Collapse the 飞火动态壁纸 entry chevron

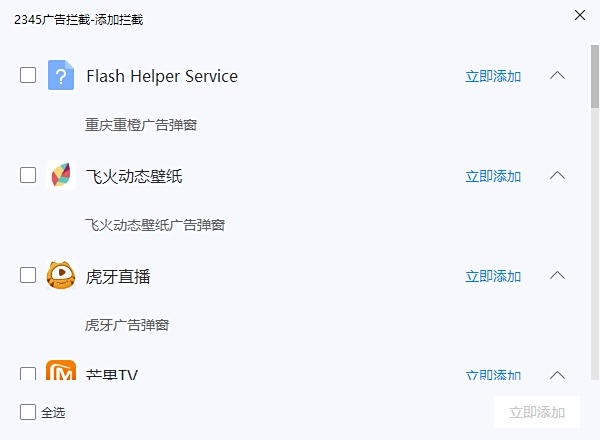point(558,175)
